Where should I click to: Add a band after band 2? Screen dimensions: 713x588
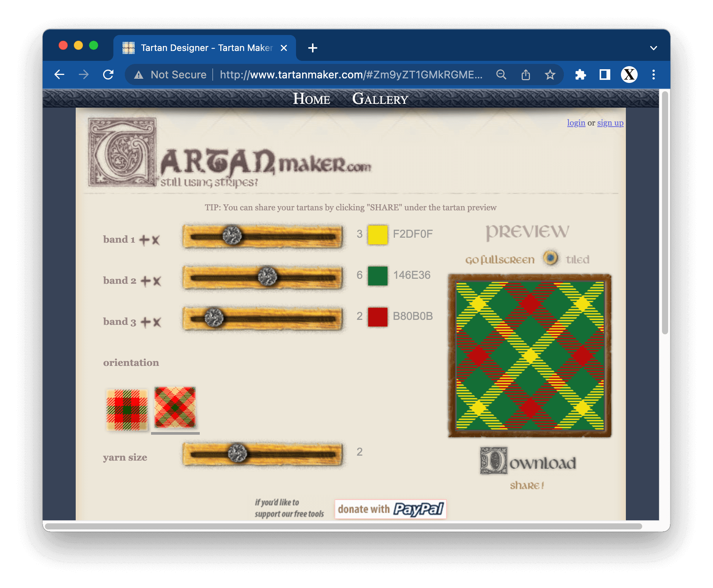pos(146,281)
